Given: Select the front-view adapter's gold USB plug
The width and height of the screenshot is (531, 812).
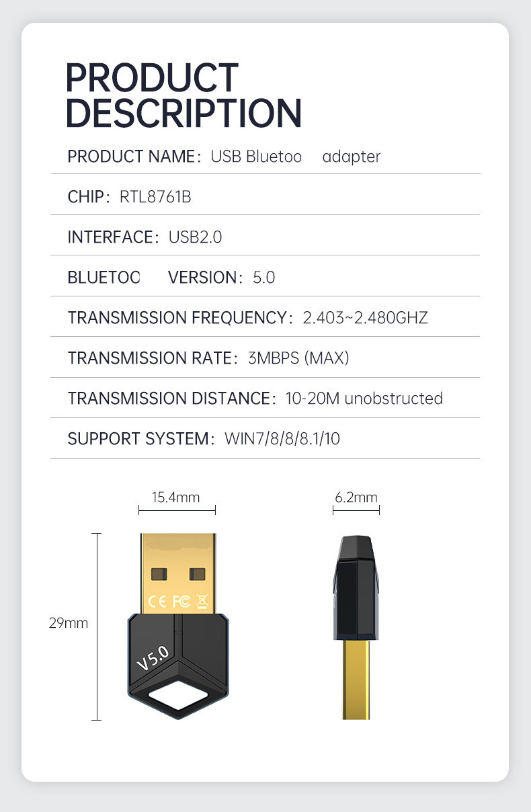Looking at the screenshot, I should tap(178, 571).
